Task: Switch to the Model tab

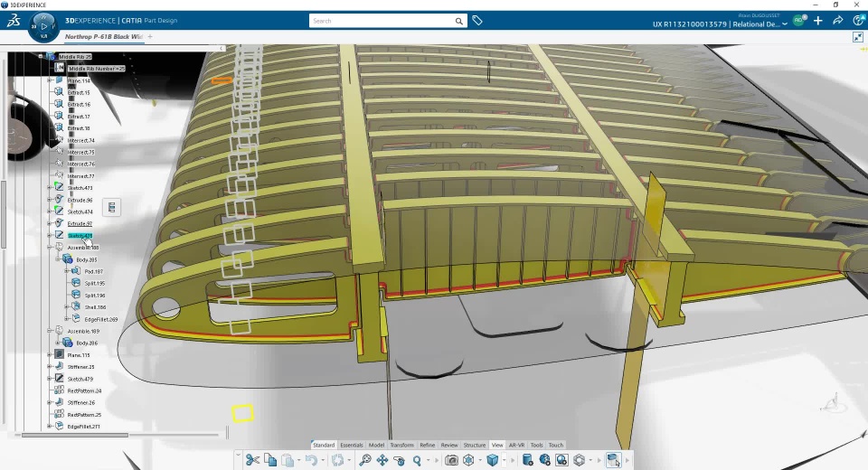Action: click(x=376, y=445)
